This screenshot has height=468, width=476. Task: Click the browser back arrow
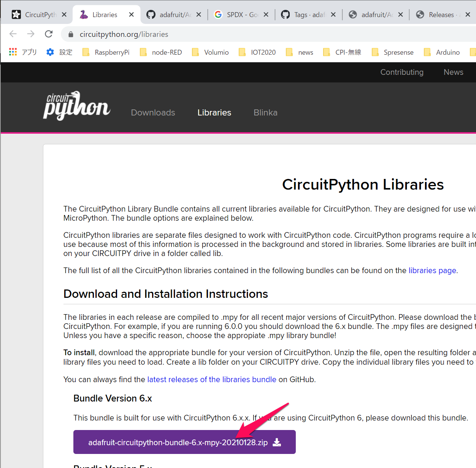coord(13,34)
